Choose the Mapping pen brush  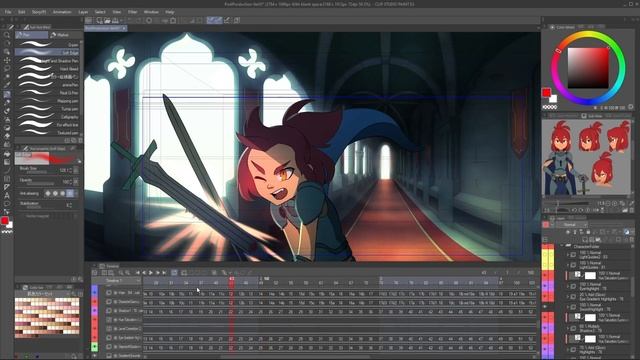click(48, 101)
